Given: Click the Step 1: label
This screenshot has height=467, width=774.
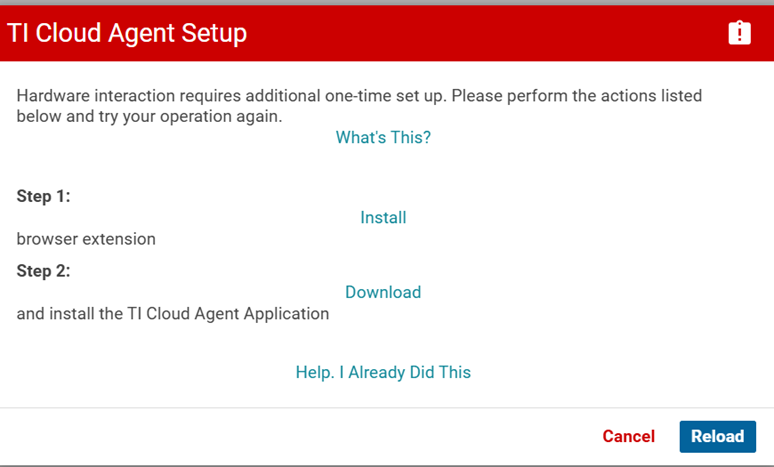Looking at the screenshot, I should click(43, 196).
